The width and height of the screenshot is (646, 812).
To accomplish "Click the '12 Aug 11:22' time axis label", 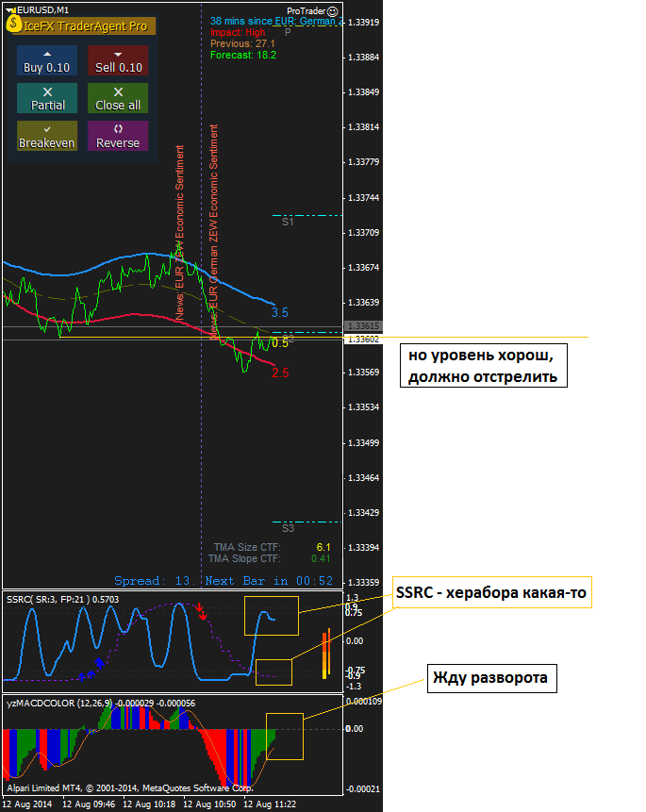I will [270, 804].
